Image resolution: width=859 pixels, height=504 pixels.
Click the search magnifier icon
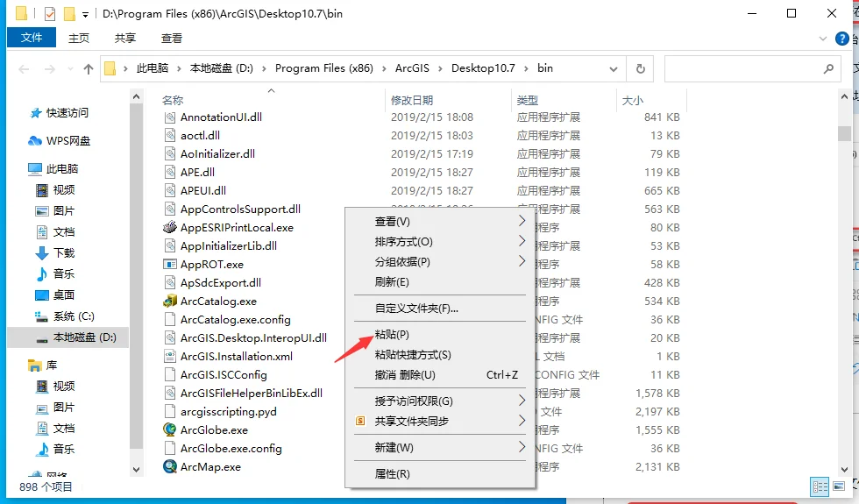pyautogui.click(x=828, y=69)
